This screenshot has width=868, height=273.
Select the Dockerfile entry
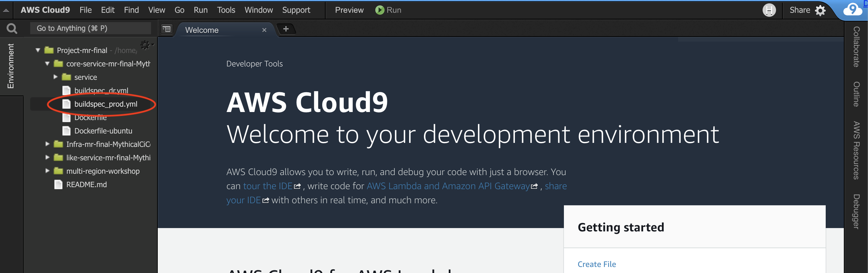[x=90, y=117]
